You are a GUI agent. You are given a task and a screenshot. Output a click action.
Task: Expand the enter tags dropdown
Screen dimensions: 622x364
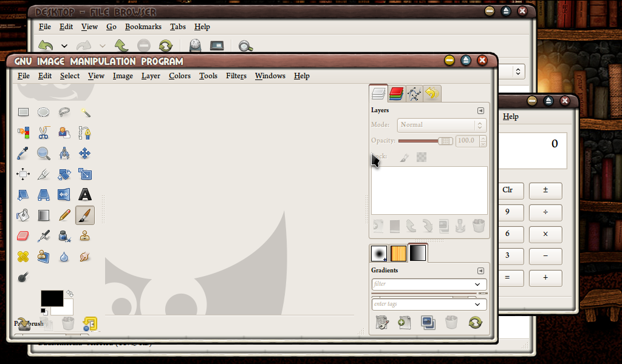(477, 304)
